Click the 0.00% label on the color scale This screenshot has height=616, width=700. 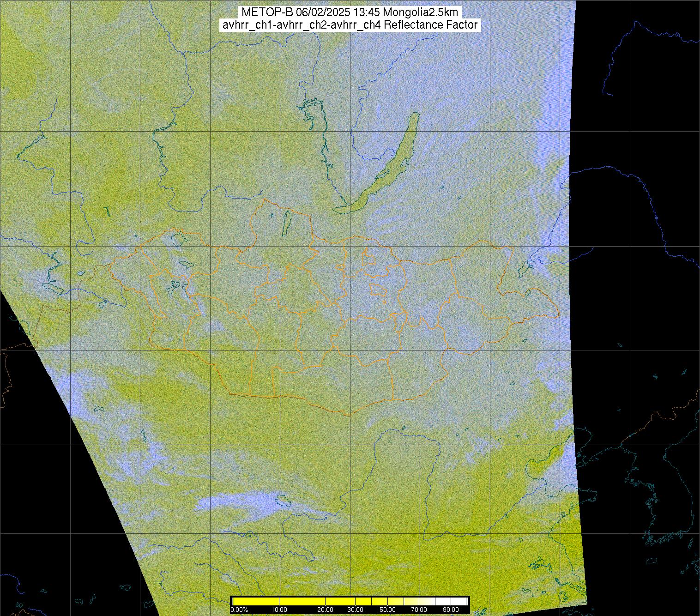pos(239,610)
